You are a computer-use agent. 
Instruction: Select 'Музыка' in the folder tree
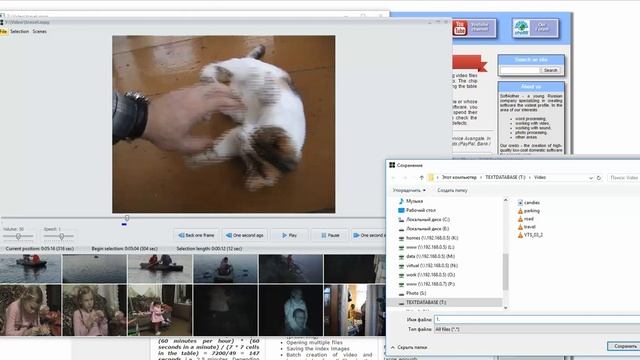tap(414, 201)
